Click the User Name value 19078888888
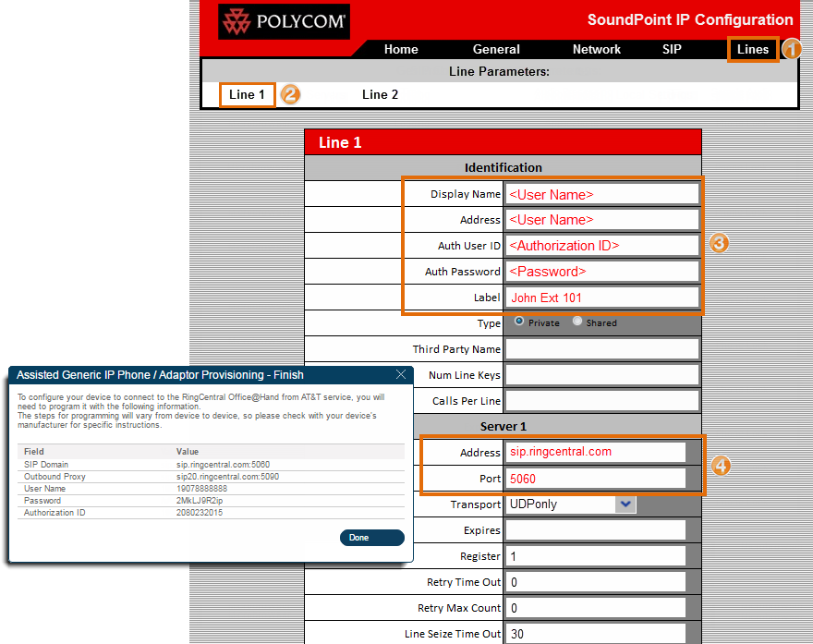The image size is (813, 644). pos(201,489)
